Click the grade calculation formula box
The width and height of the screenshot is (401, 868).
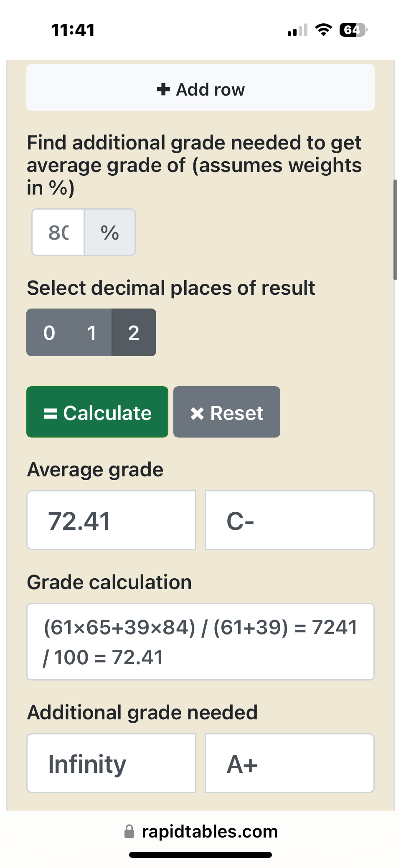coord(200,642)
